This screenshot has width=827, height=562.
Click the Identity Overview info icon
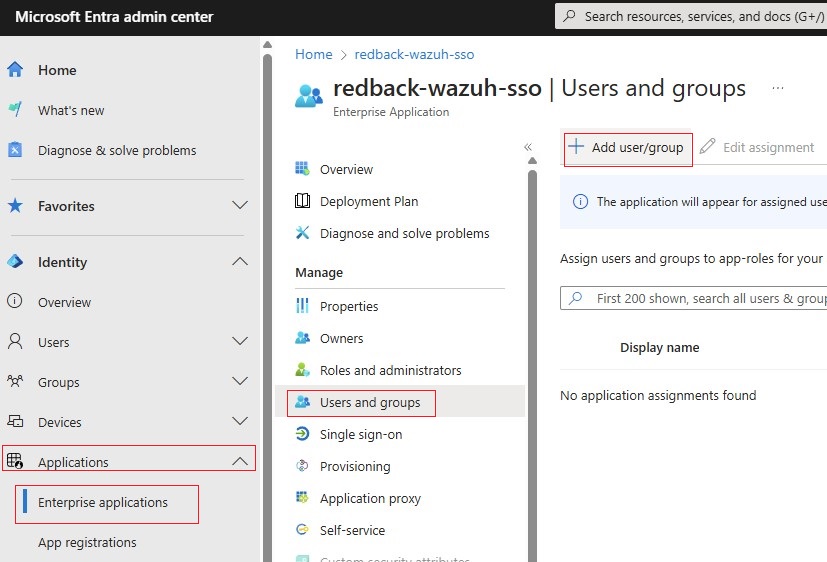14,301
